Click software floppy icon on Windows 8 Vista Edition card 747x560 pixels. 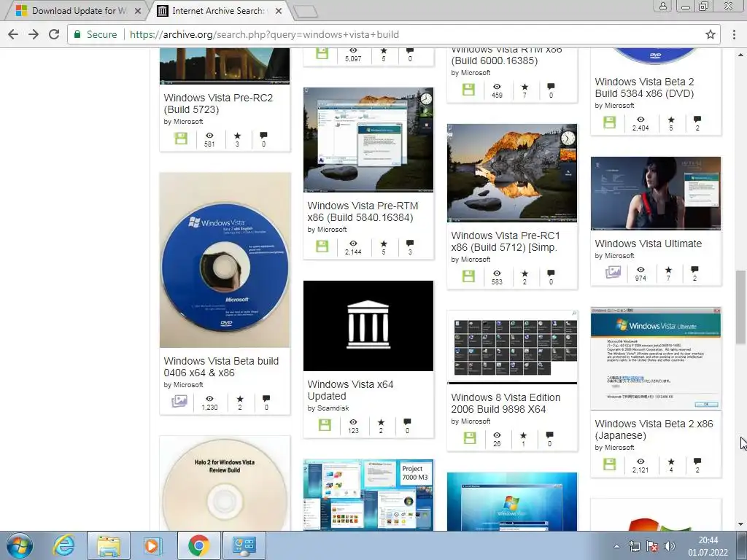pos(470,438)
